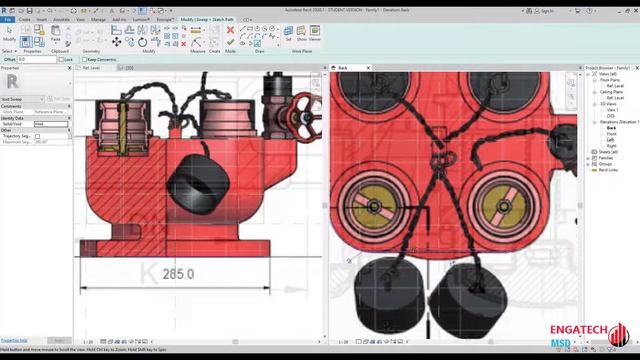The height and width of the screenshot is (360, 640).
Task: Close the Back view tab
Action: point(368,68)
